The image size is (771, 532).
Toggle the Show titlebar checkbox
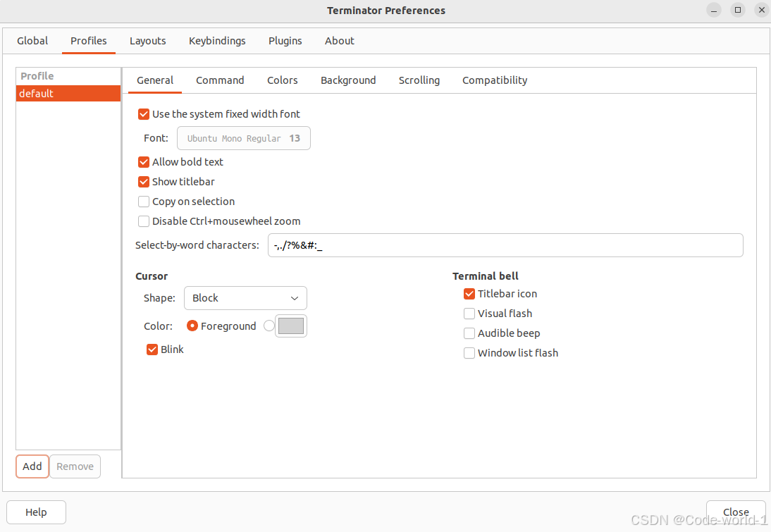[144, 182]
